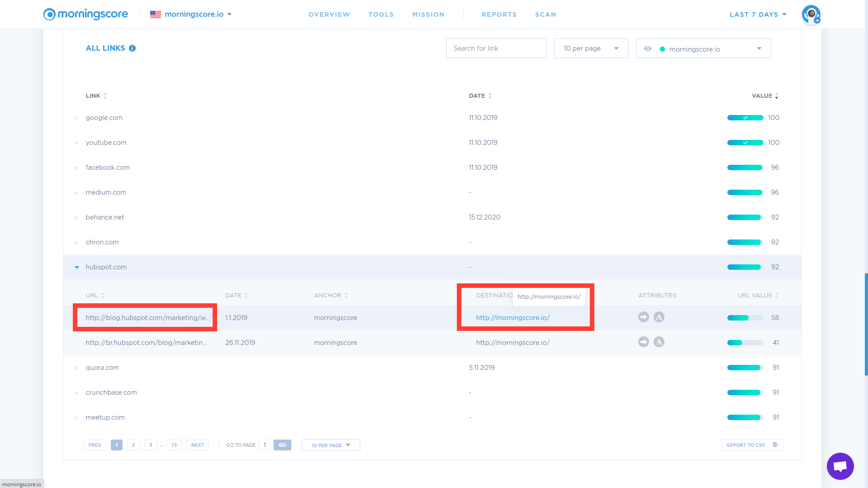Expand the facebook.com row

77,168
